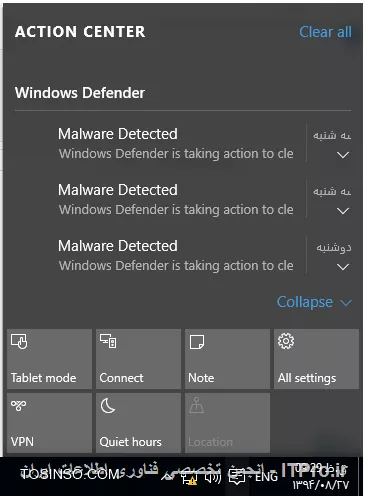The image size is (368, 496).
Task: Collapse the quick actions panel
Action: 314,302
